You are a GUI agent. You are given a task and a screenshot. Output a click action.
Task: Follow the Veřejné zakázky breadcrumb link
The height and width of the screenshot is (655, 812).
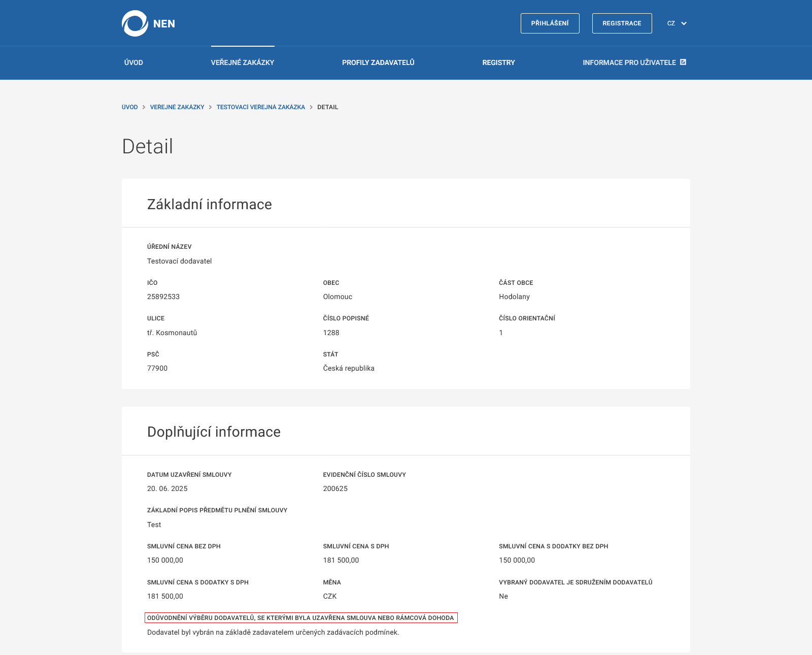[x=177, y=107]
